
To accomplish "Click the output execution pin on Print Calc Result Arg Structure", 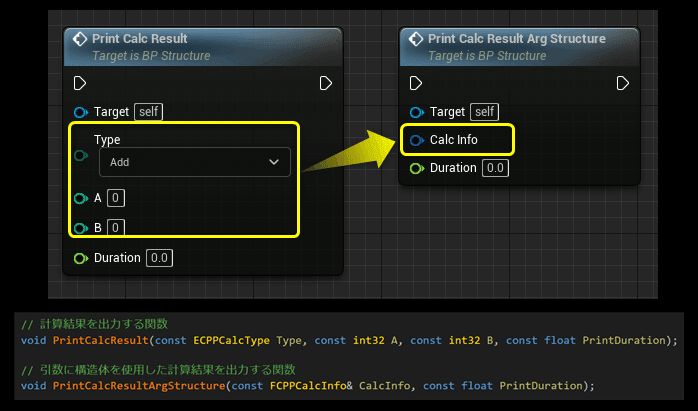I will click(x=623, y=83).
